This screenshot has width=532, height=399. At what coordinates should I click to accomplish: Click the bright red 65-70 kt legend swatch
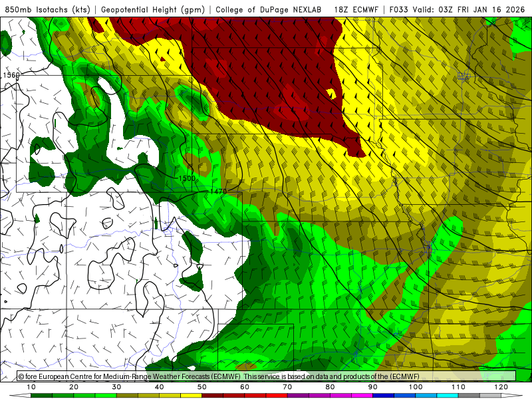277,396
